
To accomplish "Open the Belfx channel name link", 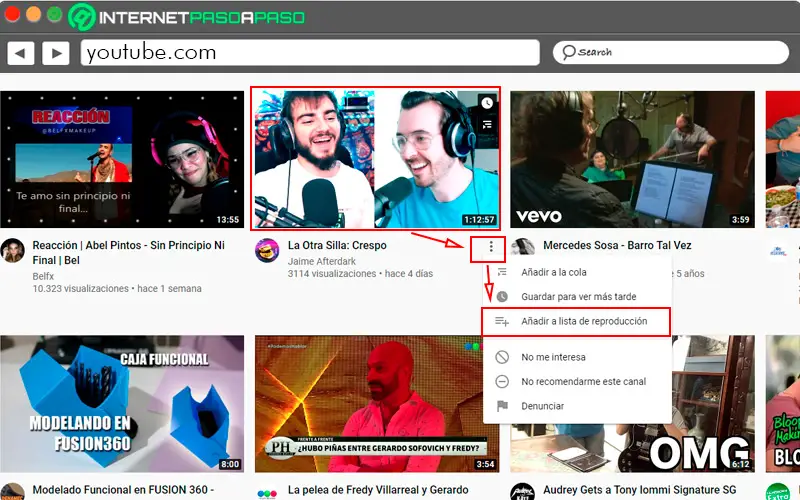I will tap(43, 276).
